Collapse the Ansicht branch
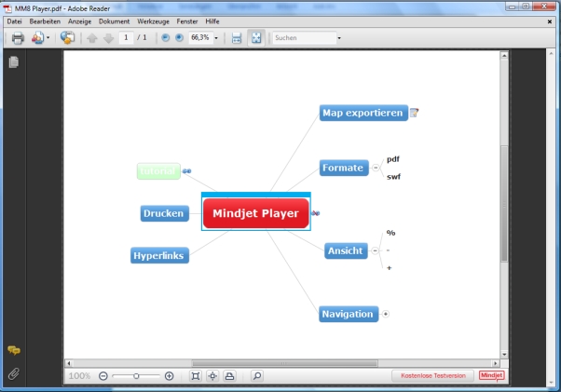Screen dimensions: 561x392 point(375,250)
